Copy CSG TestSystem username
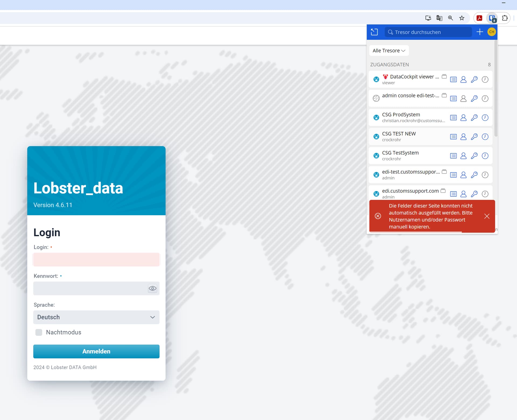 tap(463, 156)
